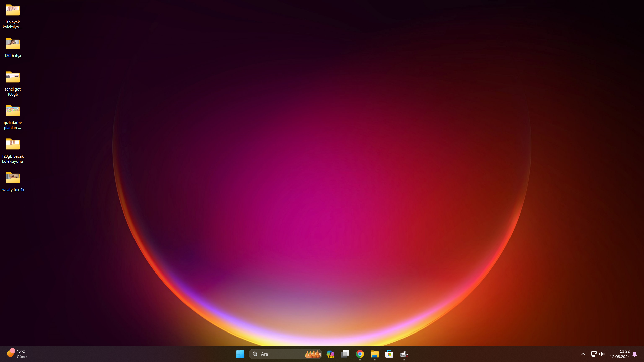Select the "sweaty fox 4k" folder
This screenshot has height=362, width=644.
tap(13, 178)
